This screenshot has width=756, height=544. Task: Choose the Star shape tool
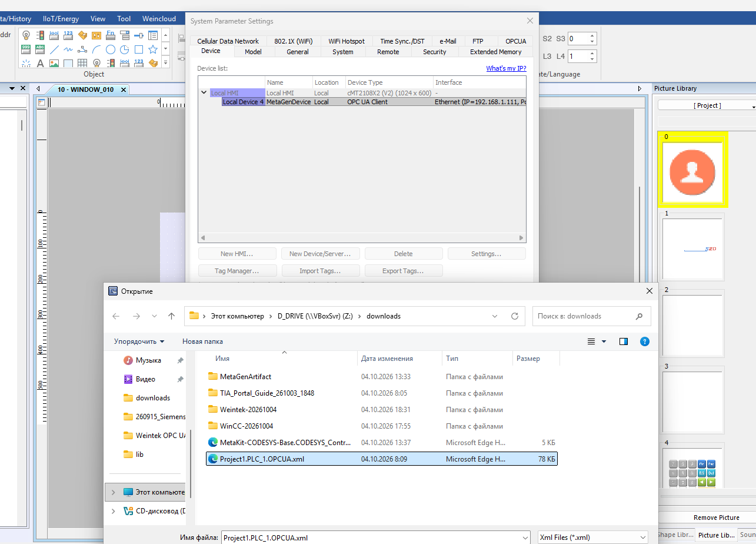pos(153,49)
